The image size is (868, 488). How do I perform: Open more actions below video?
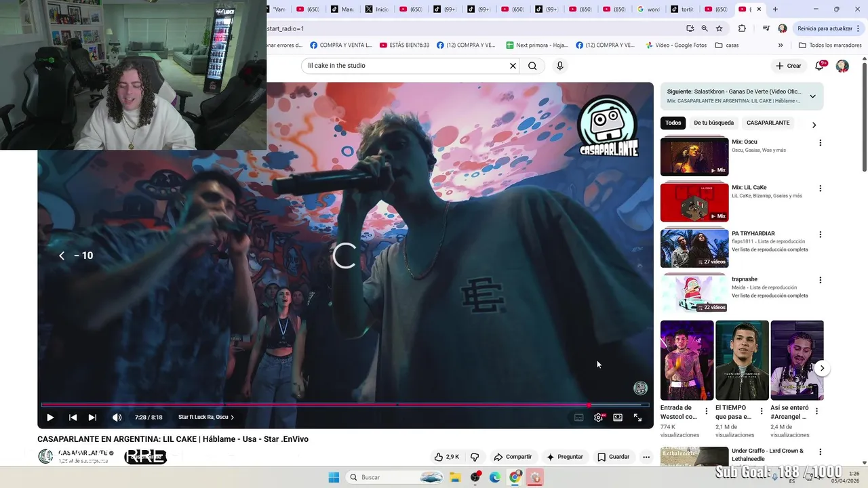point(646,457)
